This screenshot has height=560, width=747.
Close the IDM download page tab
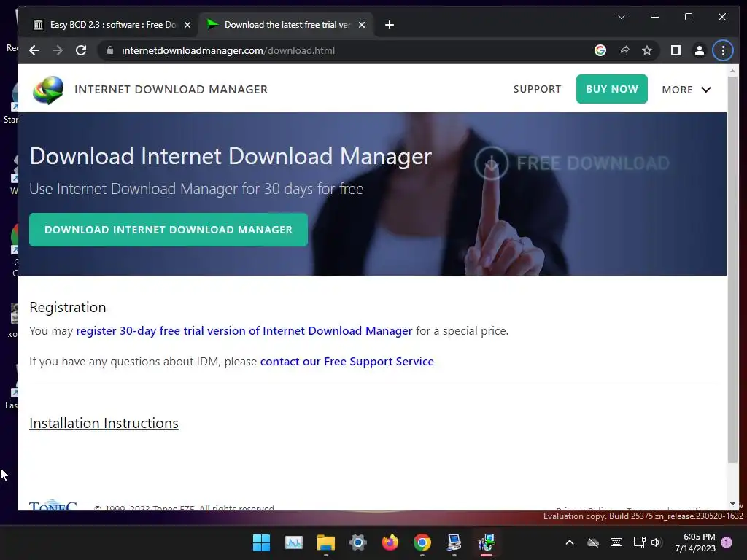coord(362,25)
